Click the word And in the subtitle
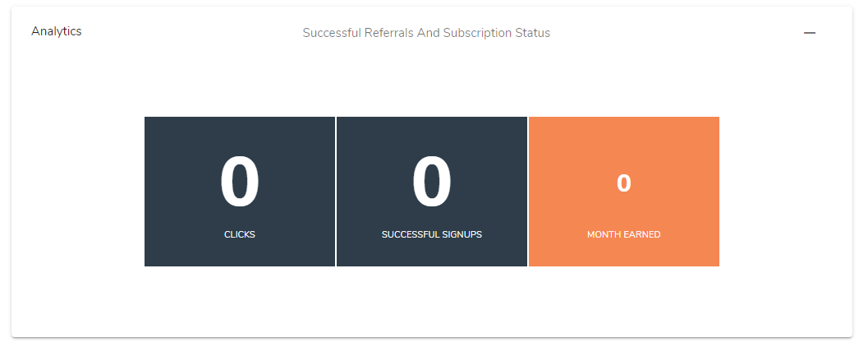Screen dimensions: 868x347 coord(428,33)
